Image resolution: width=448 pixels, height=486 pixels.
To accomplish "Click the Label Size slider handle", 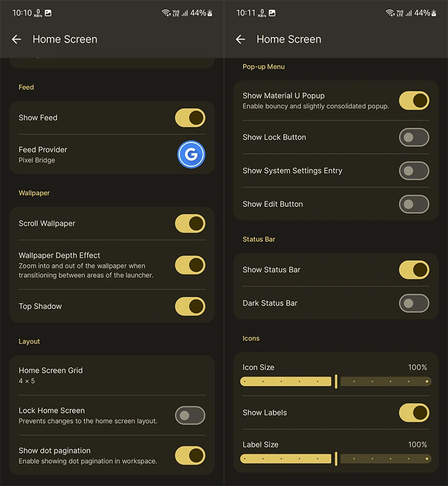I will click(x=336, y=459).
